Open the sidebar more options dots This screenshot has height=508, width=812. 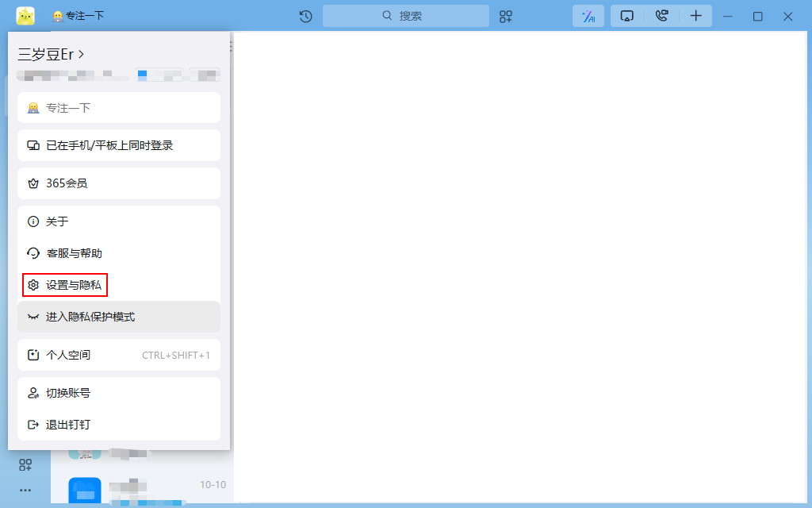coord(25,490)
